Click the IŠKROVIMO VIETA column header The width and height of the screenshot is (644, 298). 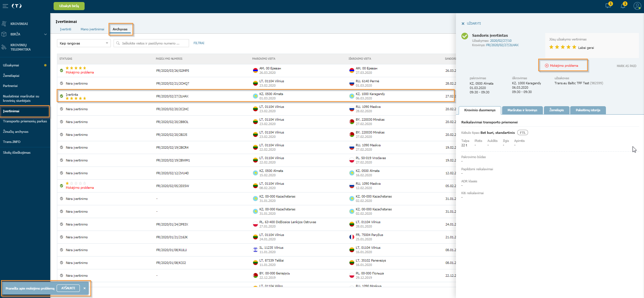tap(360, 59)
